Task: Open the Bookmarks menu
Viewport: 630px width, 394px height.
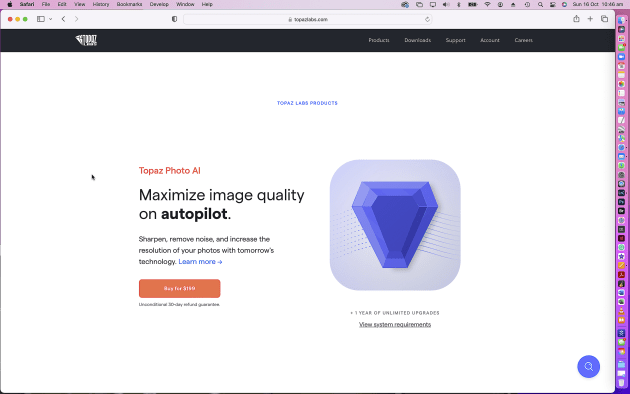Action: click(129, 4)
